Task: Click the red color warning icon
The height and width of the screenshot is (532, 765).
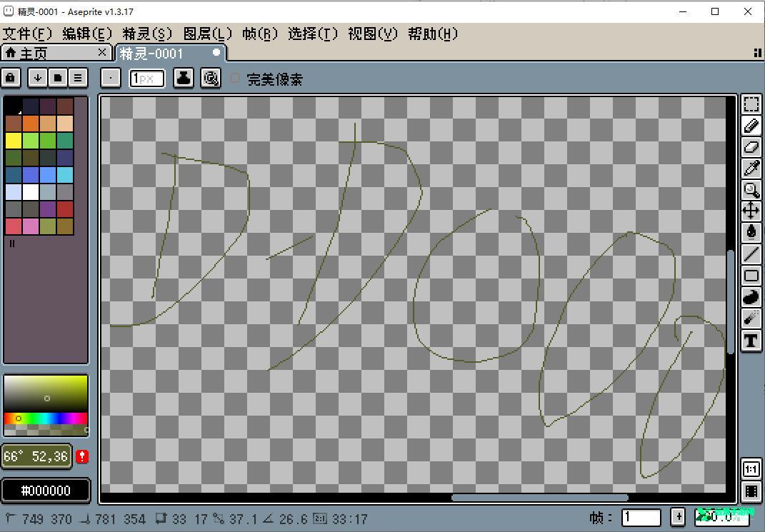Action: coord(82,456)
